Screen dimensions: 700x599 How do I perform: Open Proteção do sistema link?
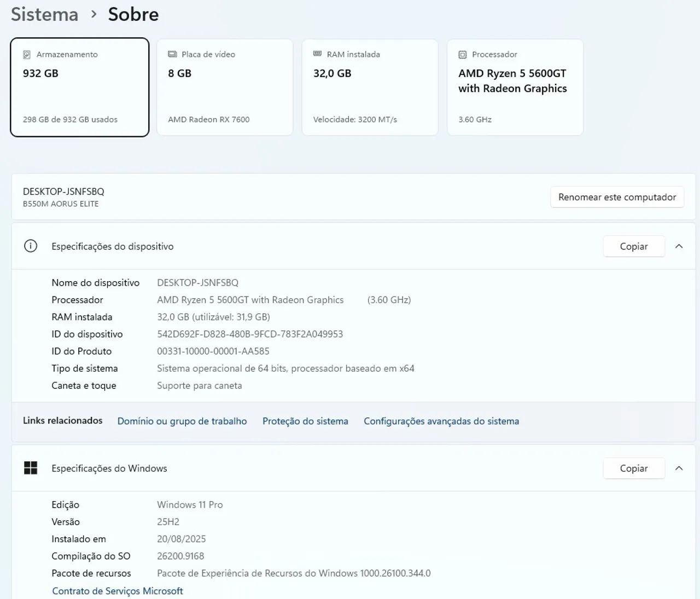point(305,421)
